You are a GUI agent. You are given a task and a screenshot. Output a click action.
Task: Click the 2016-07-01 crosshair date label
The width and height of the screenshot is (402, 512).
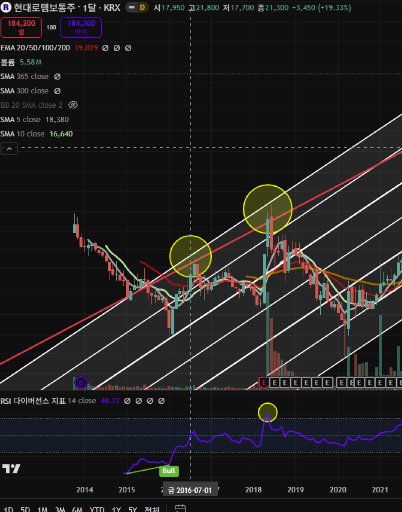(190, 490)
